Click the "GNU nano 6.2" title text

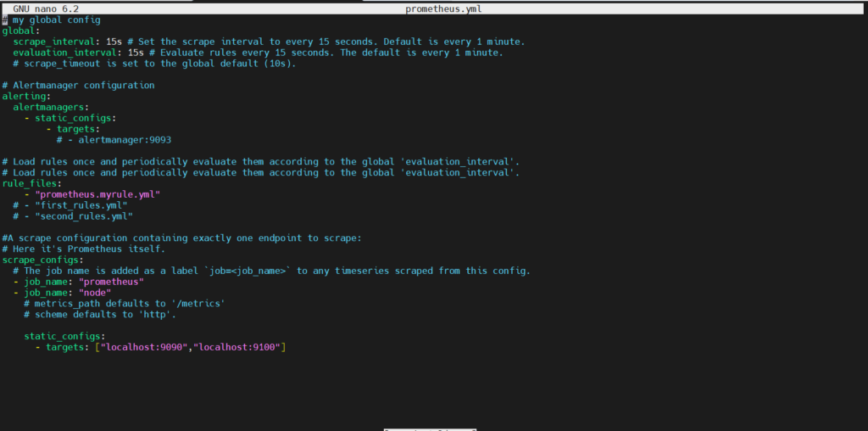[x=46, y=8]
